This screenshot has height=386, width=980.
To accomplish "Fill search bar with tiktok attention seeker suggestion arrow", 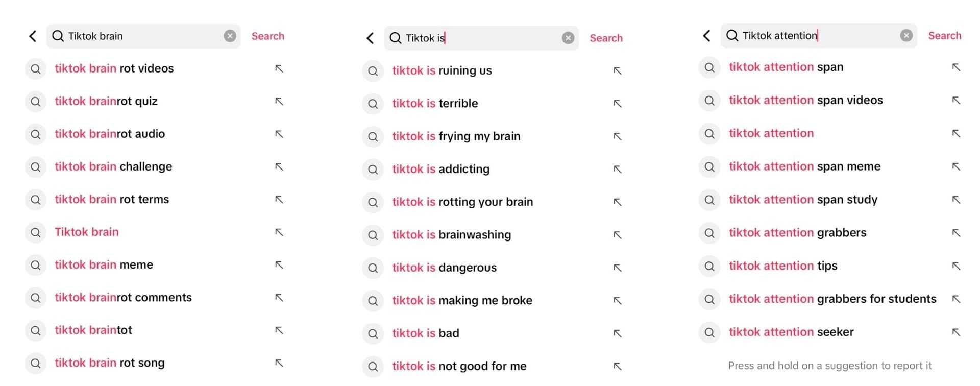I will point(955,332).
